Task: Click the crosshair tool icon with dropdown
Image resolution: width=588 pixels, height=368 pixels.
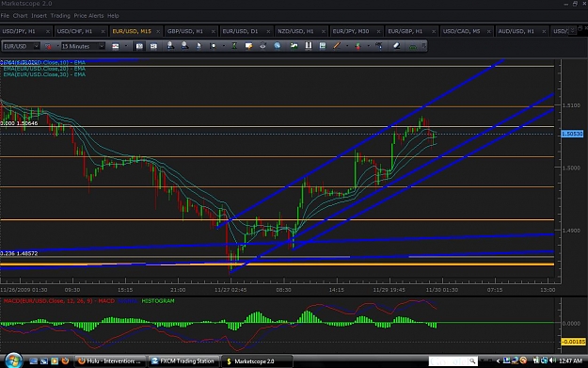Action: [213, 46]
